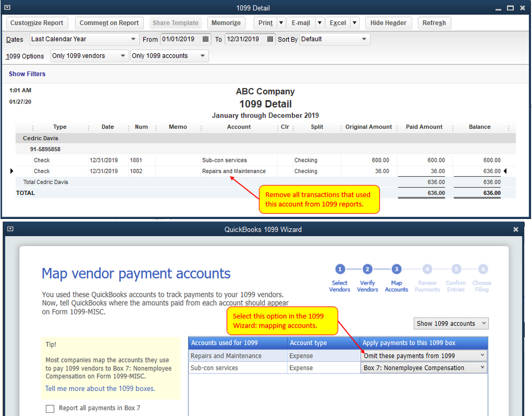The width and height of the screenshot is (532, 416).
Task: Print the 1099 Detail report
Action: 265,23
